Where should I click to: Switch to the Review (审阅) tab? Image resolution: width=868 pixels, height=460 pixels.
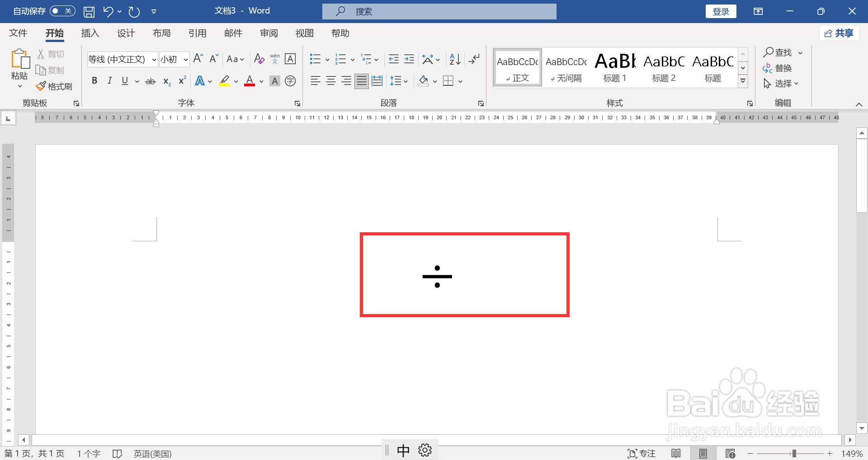pyautogui.click(x=269, y=33)
